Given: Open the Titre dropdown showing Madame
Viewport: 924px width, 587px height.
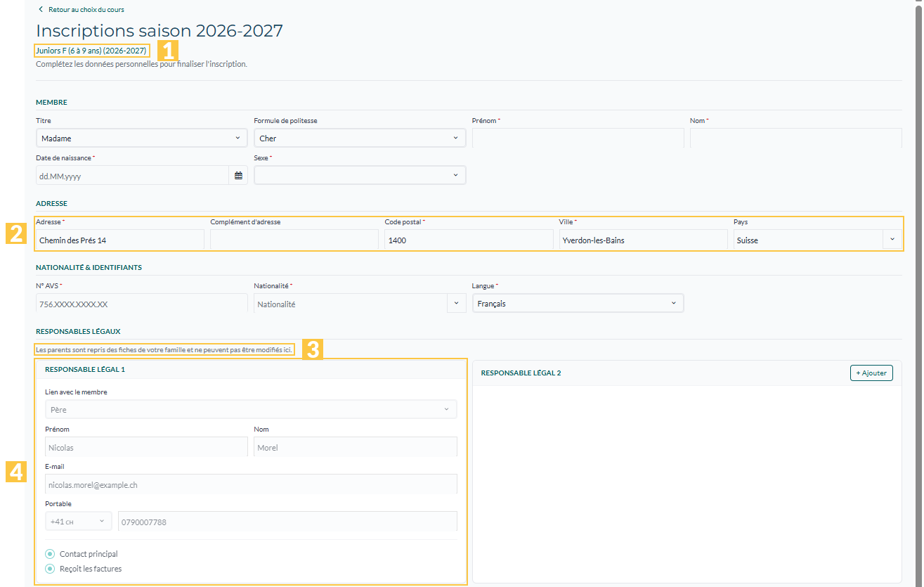Looking at the screenshot, I should (141, 138).
